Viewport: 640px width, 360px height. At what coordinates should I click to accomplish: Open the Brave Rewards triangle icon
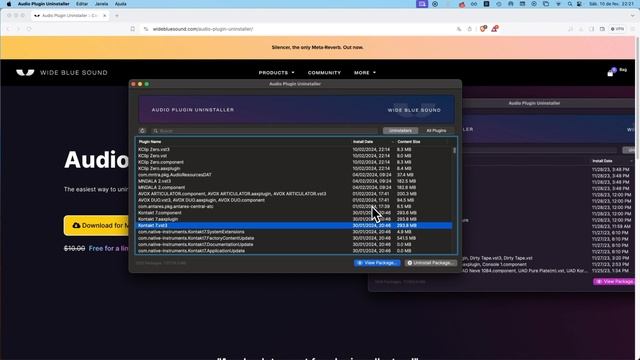pyautogui.click(x=494, y=29)
